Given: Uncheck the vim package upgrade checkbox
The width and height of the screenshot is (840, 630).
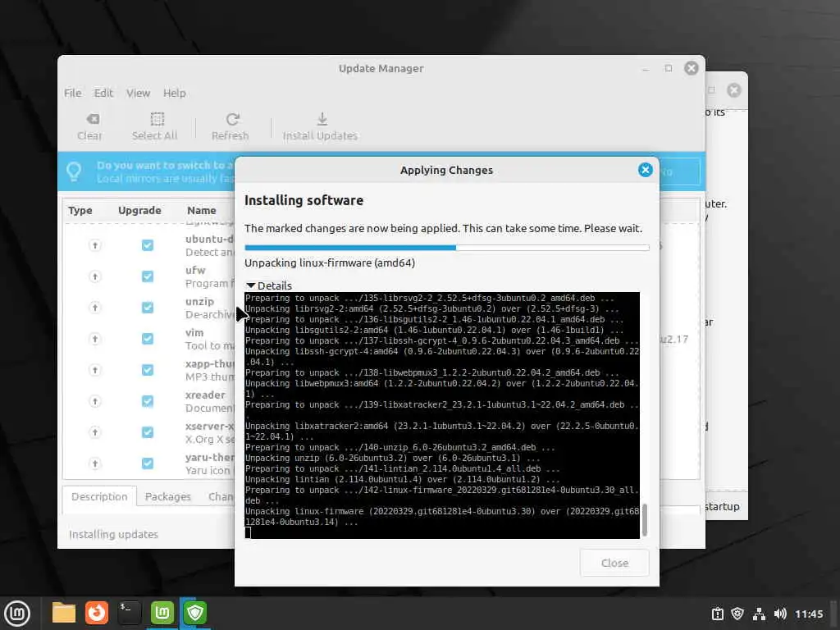Looking at the screenshot, I should [148, 339].
